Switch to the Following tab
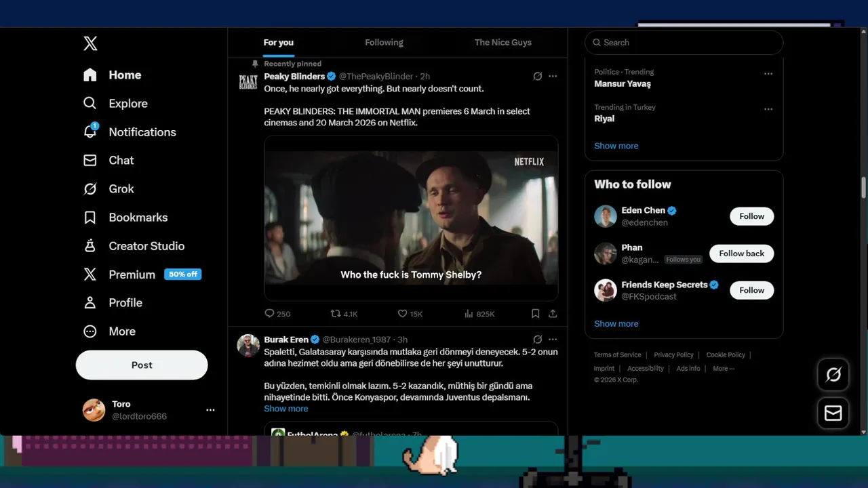The width and height of the screenshot is (868, 488). pos(384,42)
